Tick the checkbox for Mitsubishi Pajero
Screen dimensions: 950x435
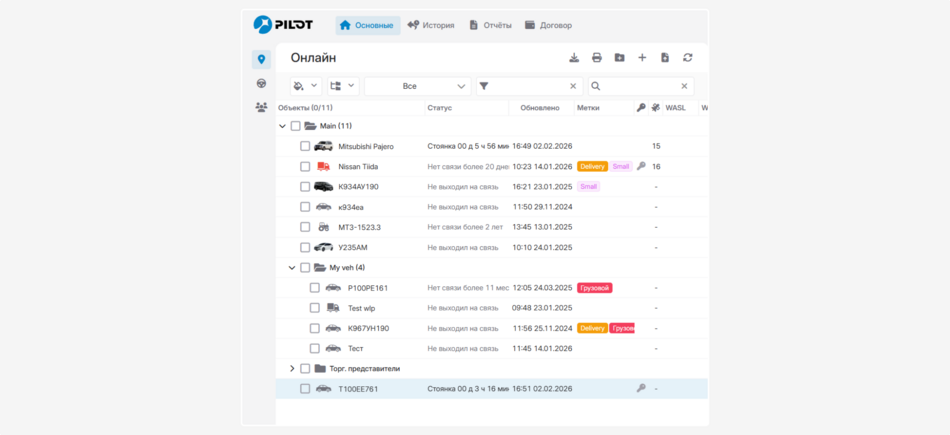point(306,146)
